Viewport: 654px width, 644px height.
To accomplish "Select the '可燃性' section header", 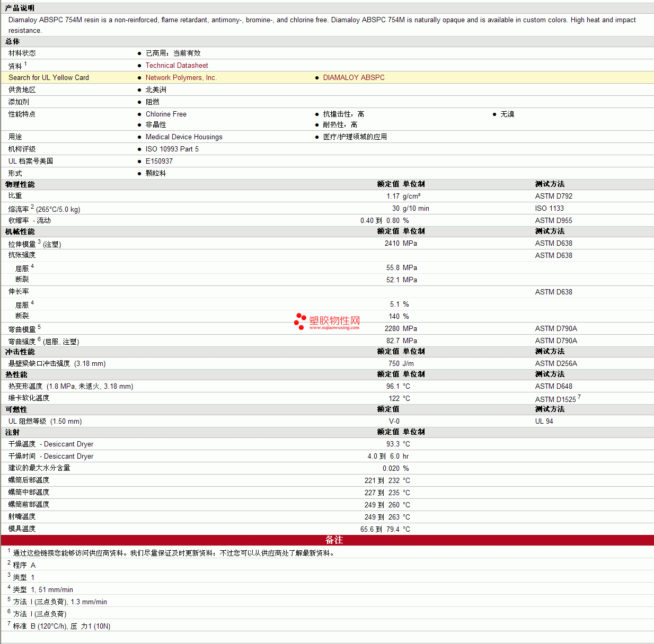I will (x=16, y=409).
